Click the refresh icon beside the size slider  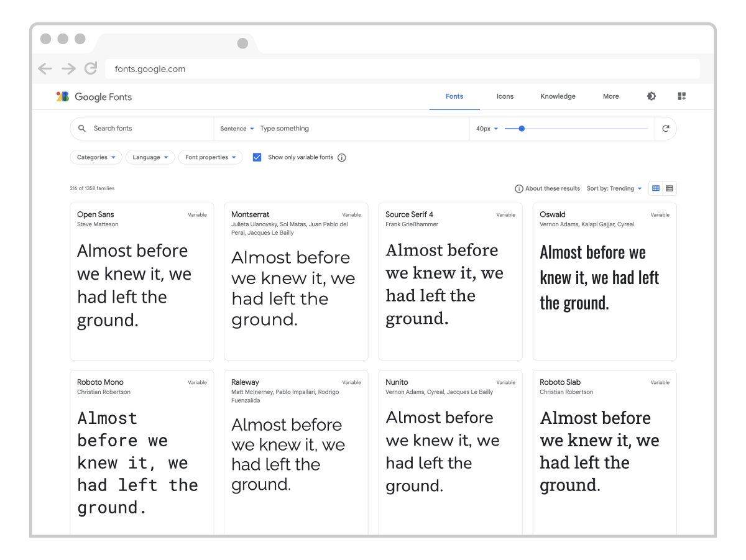pos(666,128)
